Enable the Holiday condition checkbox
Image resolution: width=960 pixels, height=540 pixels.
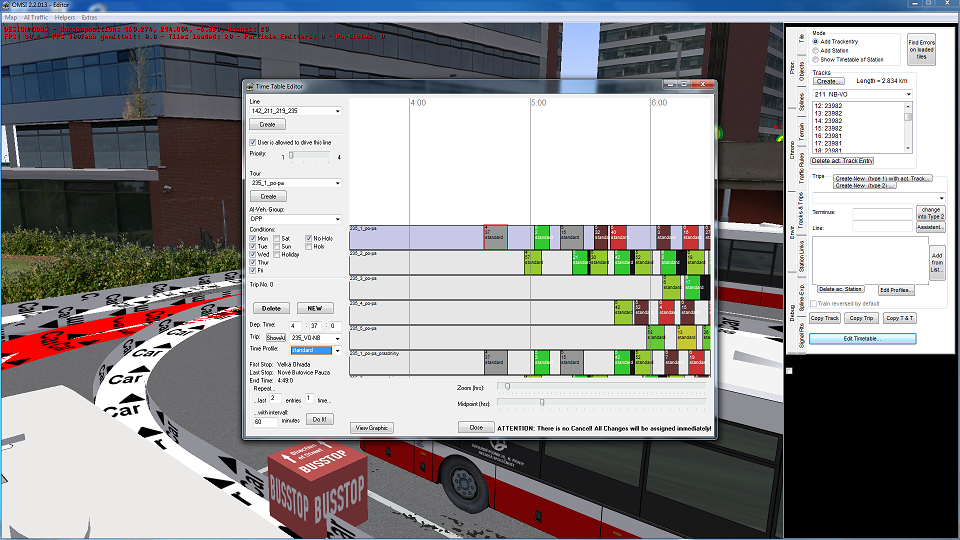tap(277, 255)
